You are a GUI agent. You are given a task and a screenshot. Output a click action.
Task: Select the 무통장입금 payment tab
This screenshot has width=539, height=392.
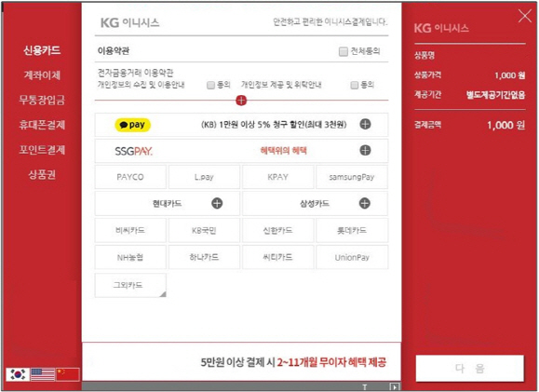click(42, 100)
